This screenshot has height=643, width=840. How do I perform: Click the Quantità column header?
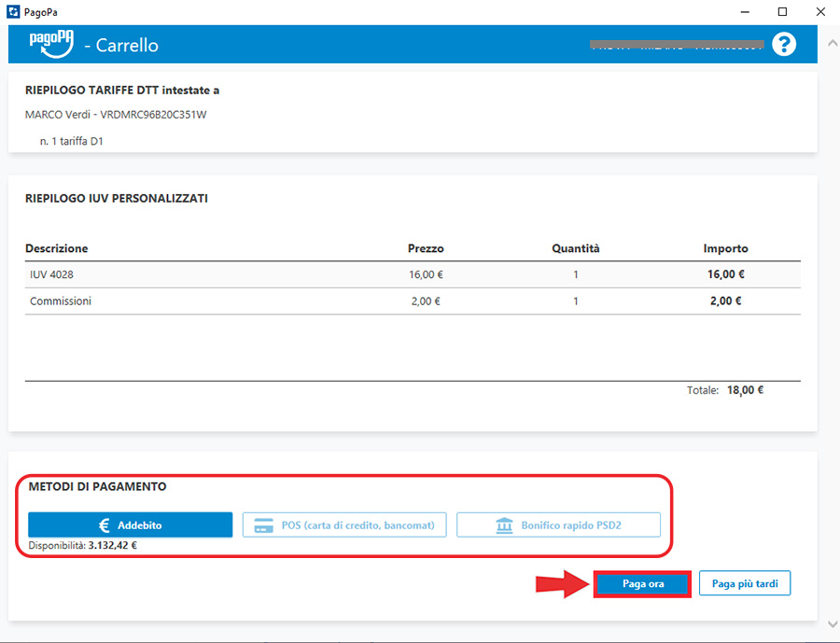click(x=575, y=248)
